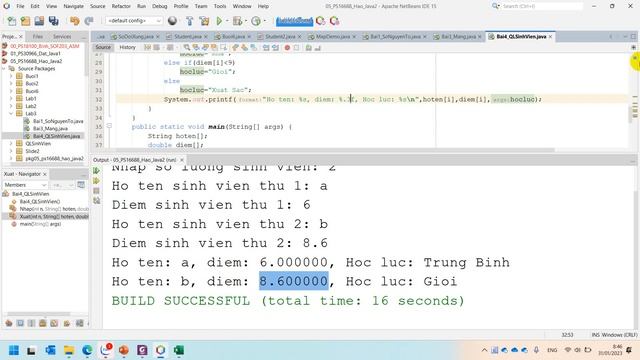Click the Redo arrow in the toolbar
The height and width of the screenshot is (360, 640).
click(89, 21)
